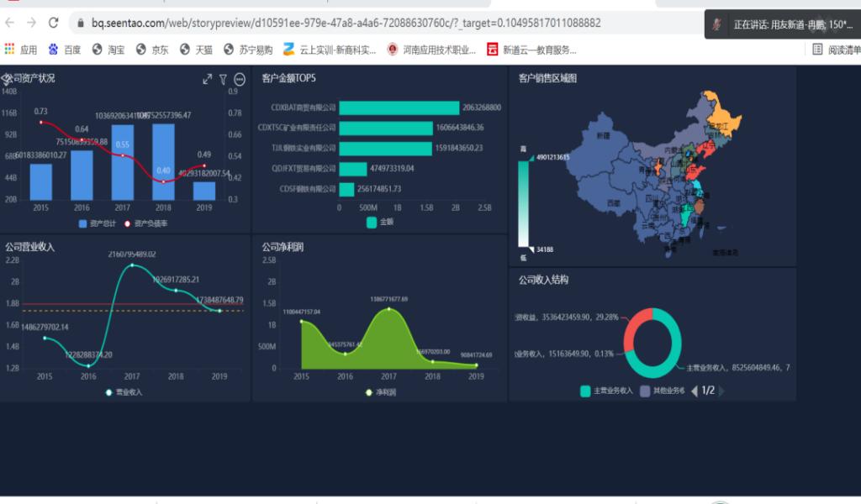Screen dimensions: 861x504
Task: Open the 应用 apps grid icon in bookmarks
Action: click(10, 50)
